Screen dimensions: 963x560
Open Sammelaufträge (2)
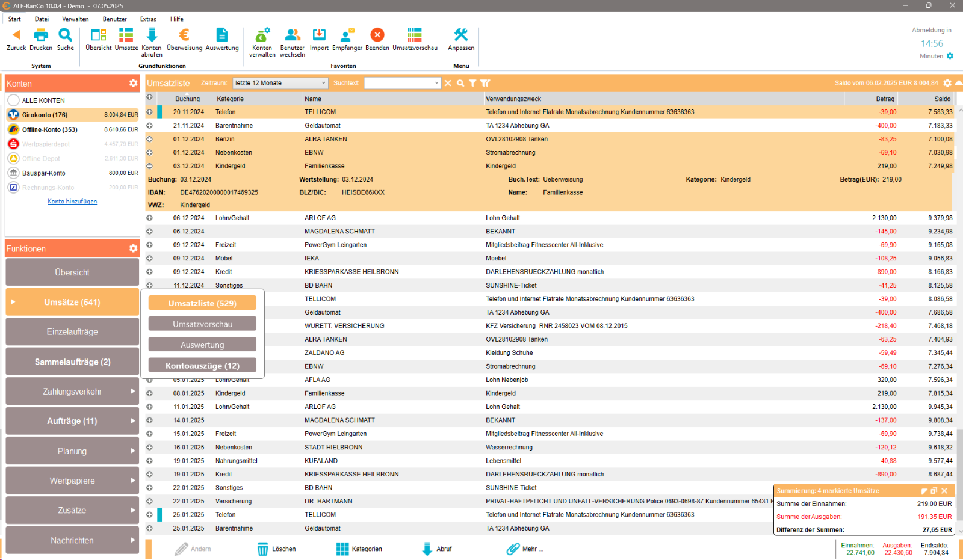pyautogui.click(x=72, y=362)
